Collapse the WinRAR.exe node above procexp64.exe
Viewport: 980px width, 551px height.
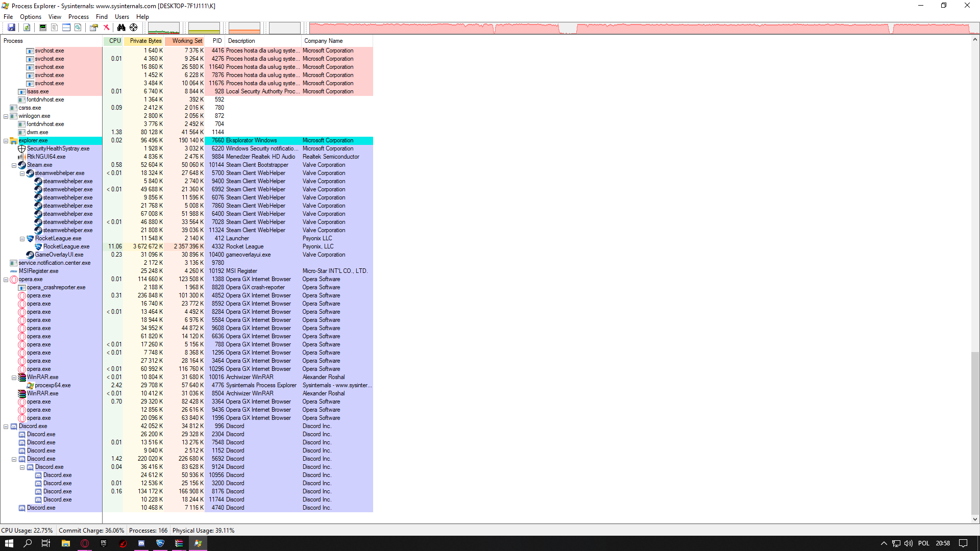coord(14,378)
